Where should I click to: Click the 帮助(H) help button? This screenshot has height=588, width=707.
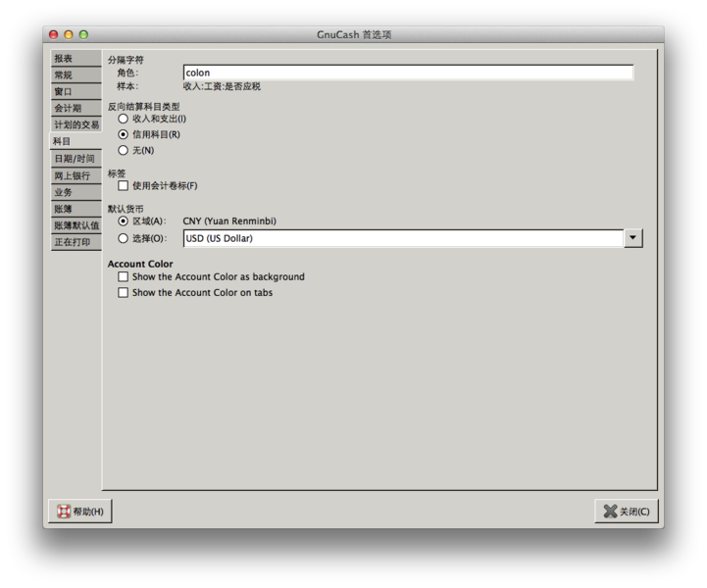point(80,512)
